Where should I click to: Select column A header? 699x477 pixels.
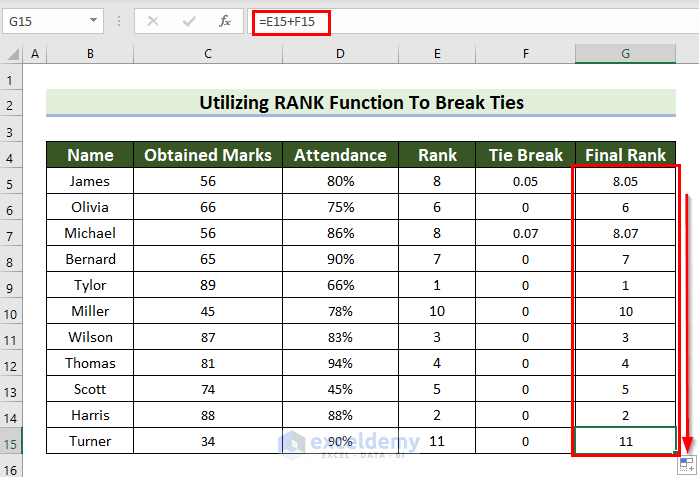[x=35, y=54]
